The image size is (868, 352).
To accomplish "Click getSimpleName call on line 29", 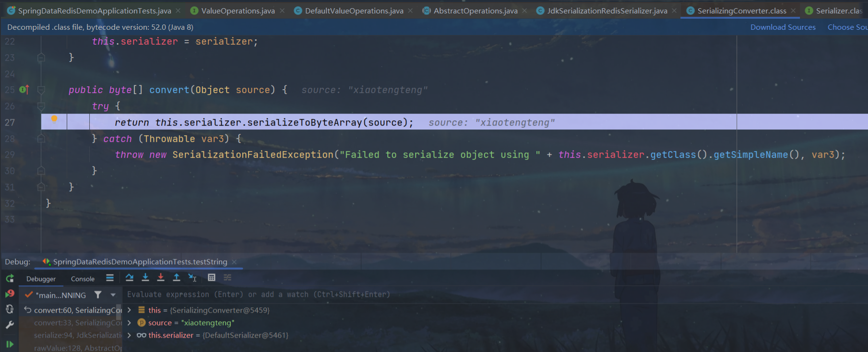I will [750, 154].
